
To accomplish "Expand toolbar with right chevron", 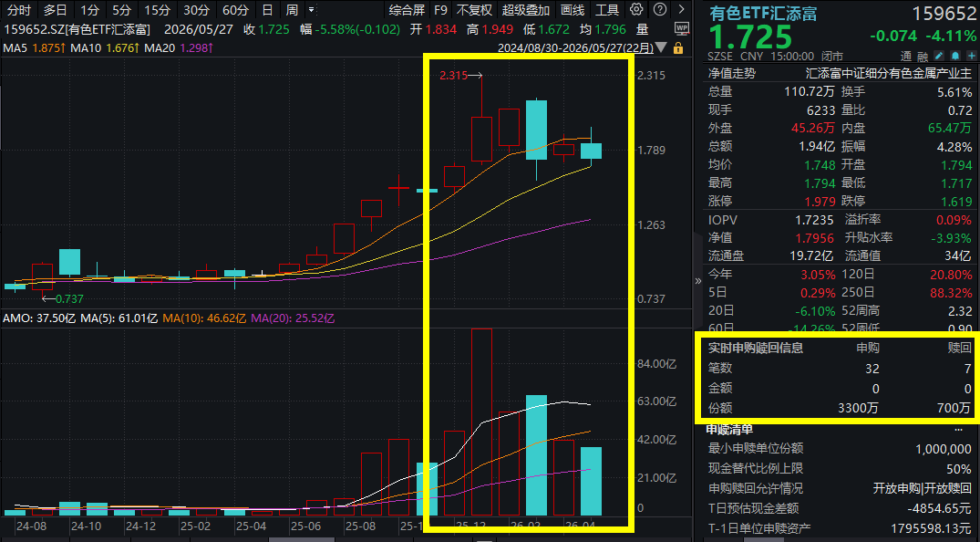I will (681, 9).
